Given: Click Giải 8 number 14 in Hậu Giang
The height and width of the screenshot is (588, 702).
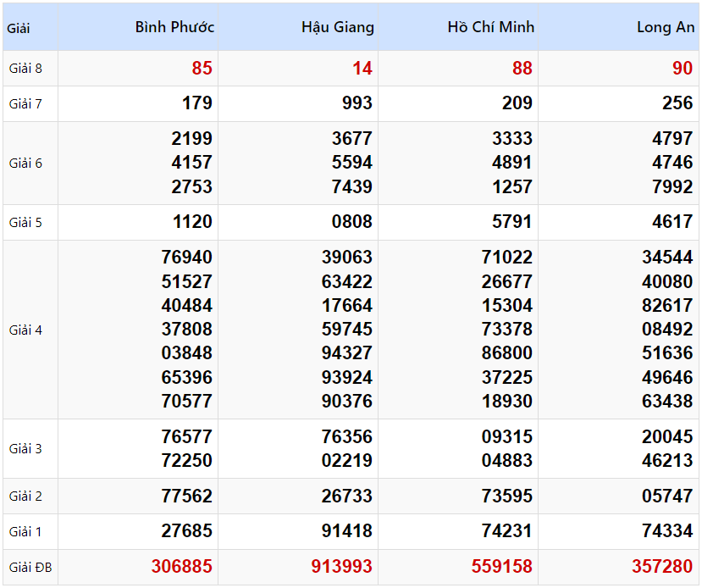Looking at the screenshot, I should click(362, 69).
